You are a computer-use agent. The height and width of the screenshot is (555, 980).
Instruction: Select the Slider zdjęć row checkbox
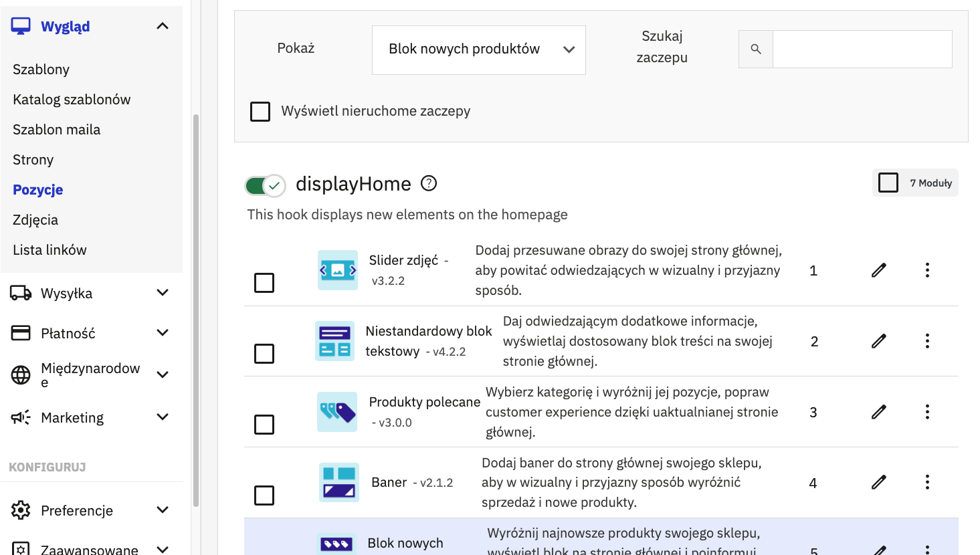(x=264, y=283)
